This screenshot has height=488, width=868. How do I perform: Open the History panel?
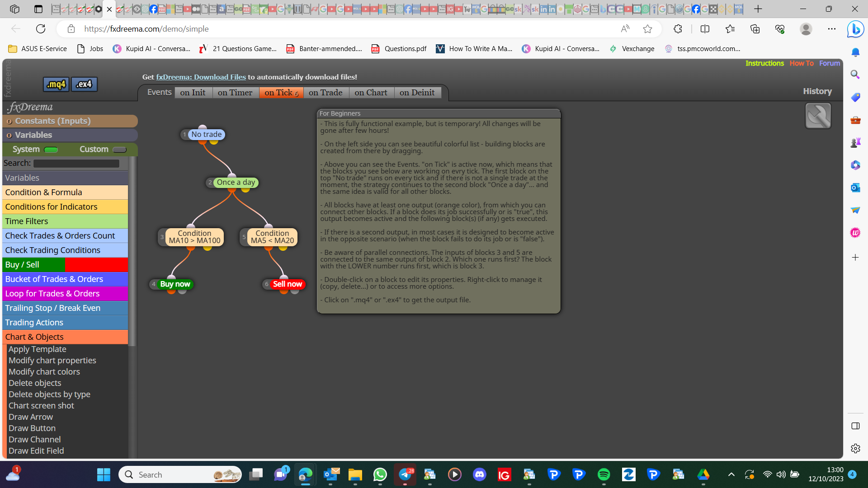pos(817,91)
